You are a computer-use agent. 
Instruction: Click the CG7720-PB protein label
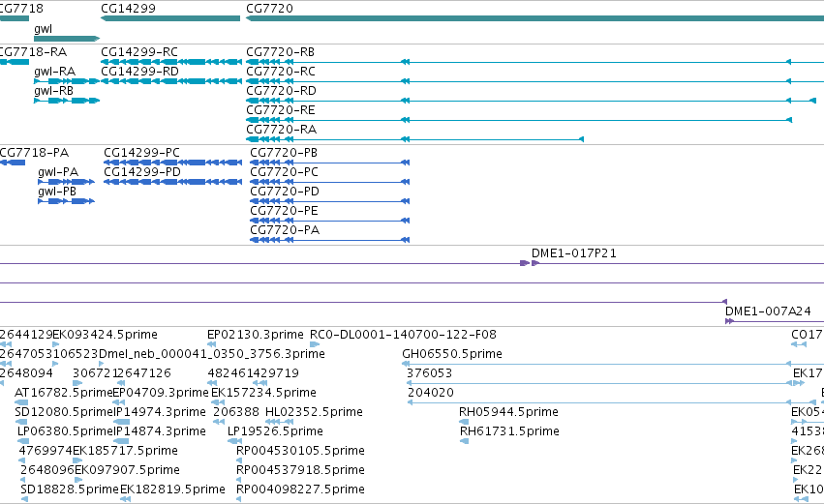point(284,153)
